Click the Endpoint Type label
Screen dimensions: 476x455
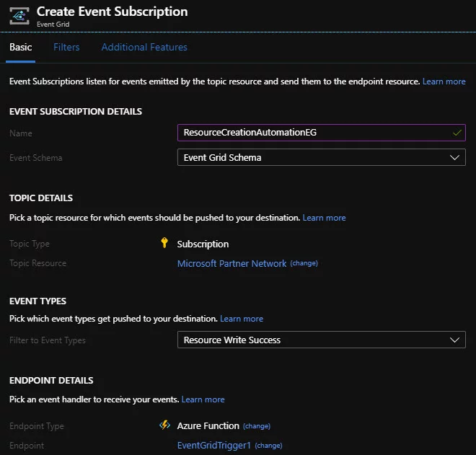point(37,426)
